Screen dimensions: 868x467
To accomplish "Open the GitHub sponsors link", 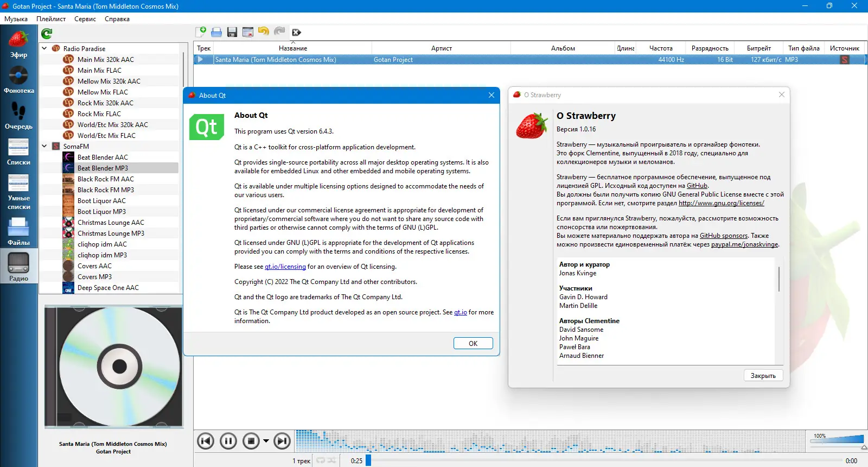I will click(724, 236).
